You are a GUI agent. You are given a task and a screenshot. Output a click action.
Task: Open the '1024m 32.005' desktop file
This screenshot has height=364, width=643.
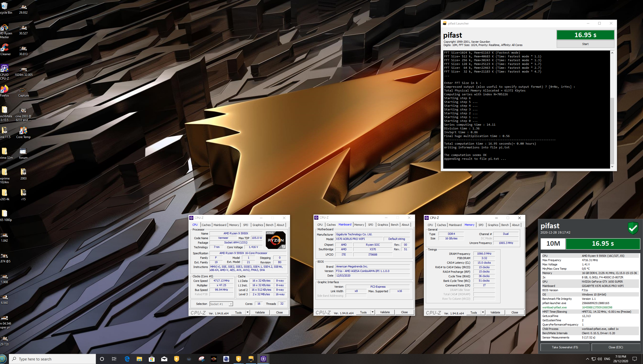[x=24, y=71]
